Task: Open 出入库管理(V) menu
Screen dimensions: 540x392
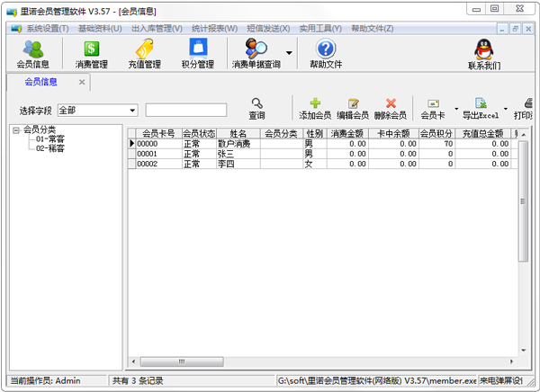Action: pyautogui.click(x=157, y=29)
